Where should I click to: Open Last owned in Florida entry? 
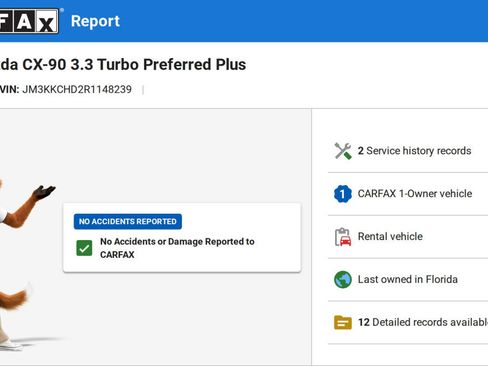click(408, 279)
